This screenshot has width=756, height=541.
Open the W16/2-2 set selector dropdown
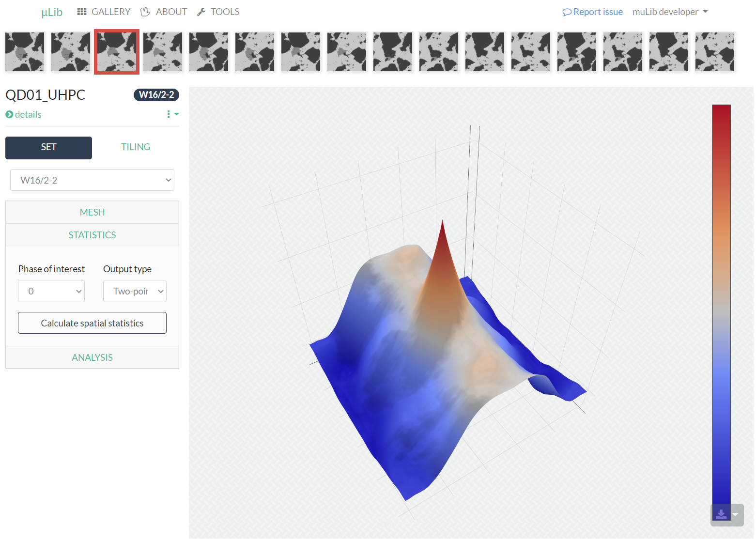92,180
